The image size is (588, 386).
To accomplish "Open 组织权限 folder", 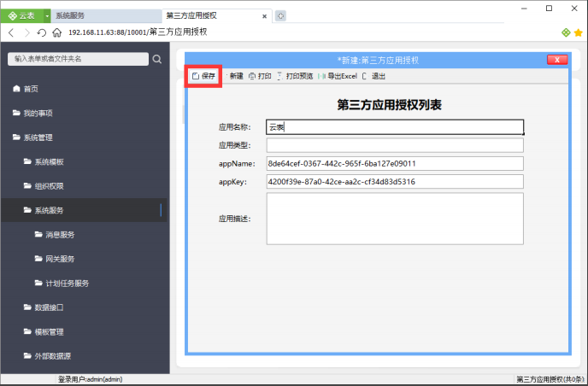I will 44,186.
